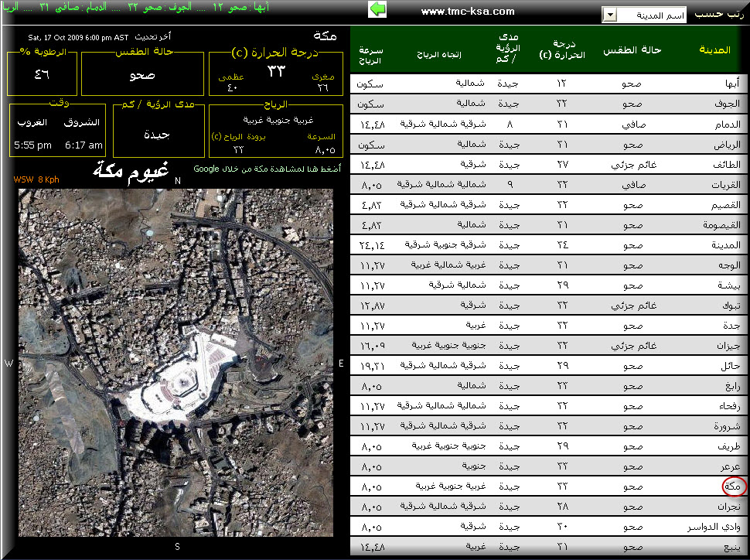Select the أبها city in the table
The image size is (750, 560).
pyautogui.click(x=731, y=84)
